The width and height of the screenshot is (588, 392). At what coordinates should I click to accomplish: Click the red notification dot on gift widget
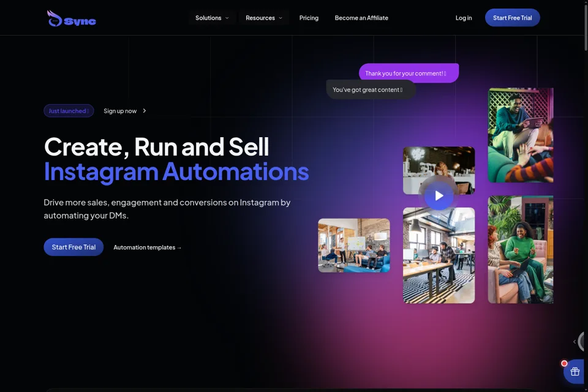564,363
